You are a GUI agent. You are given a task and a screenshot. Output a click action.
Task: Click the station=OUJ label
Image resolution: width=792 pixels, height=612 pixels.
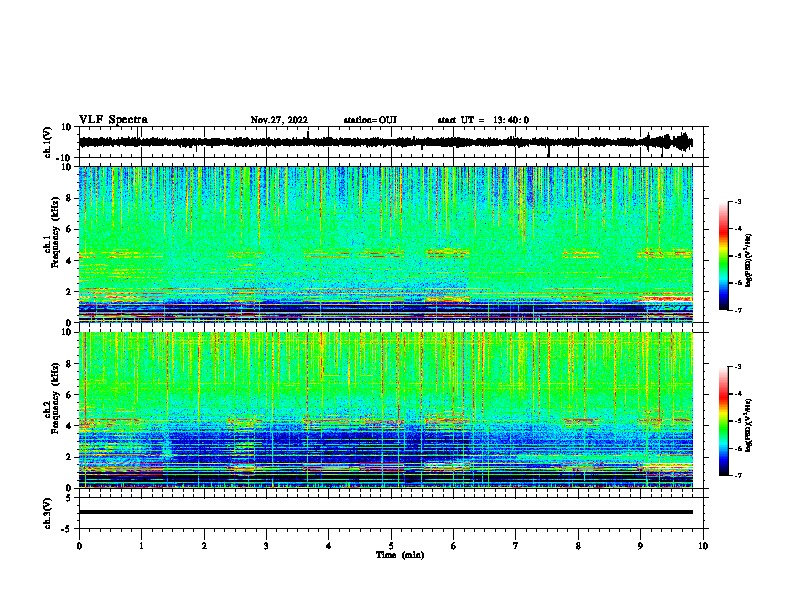coord(370,120)
